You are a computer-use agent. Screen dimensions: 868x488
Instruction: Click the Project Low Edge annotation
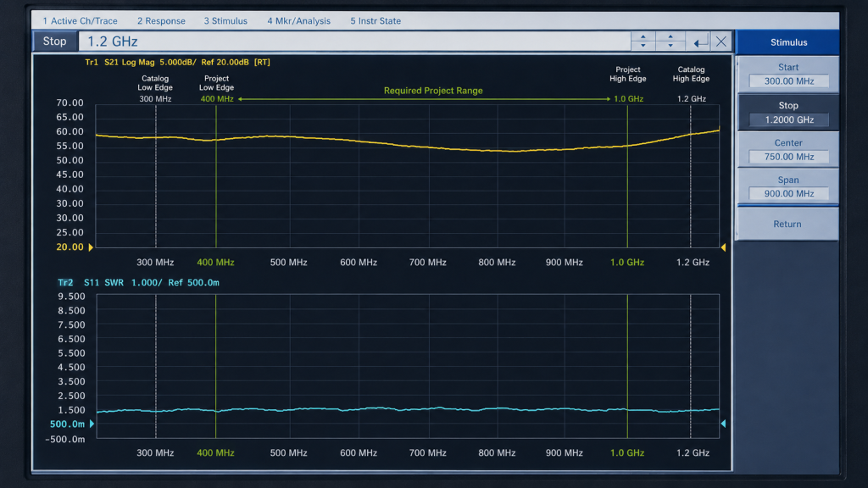click(216, 83)
